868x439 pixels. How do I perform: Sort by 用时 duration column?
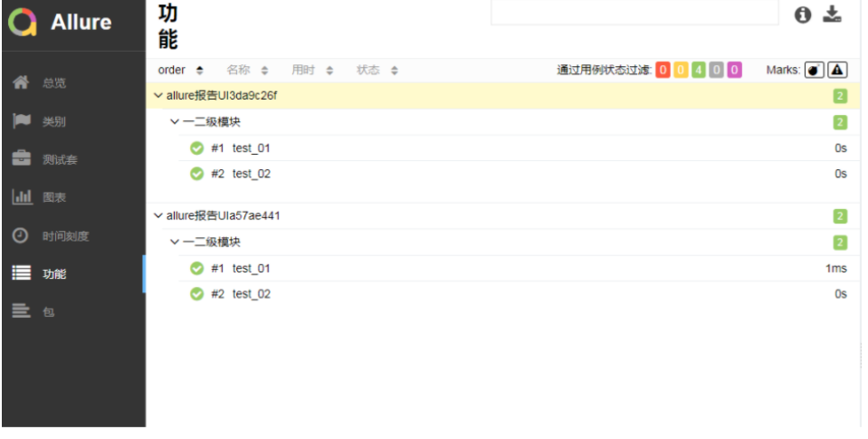coord(312,71)
